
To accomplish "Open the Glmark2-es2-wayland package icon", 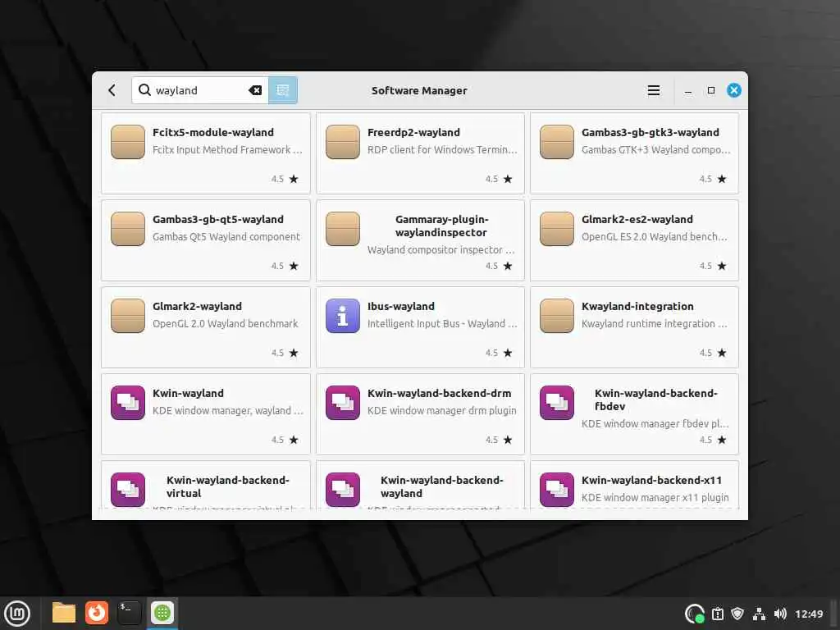I will coord(557,229).
